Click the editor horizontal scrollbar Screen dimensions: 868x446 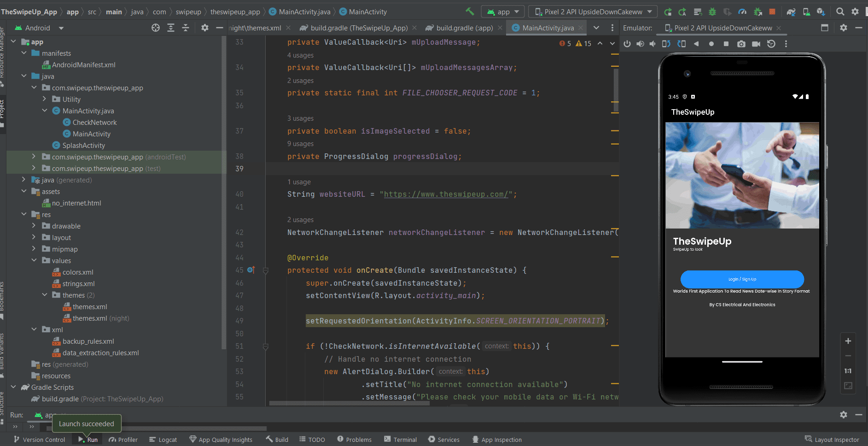tap(349, 403)
